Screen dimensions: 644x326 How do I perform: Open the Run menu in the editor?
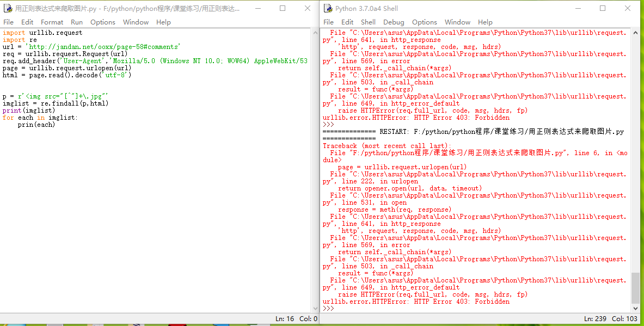click(x=77, y=22)
